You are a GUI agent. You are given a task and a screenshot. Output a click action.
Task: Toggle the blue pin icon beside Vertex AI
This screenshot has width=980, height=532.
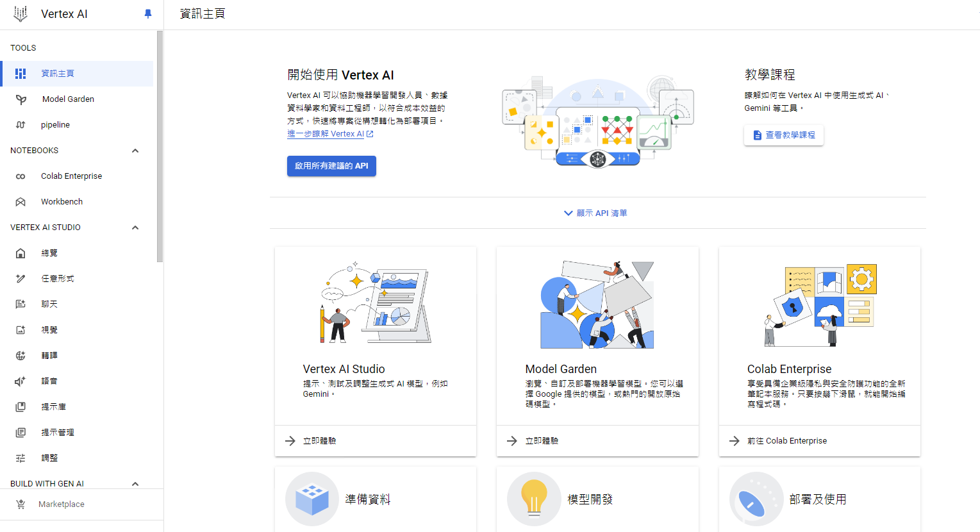click(x=148, y=14)
